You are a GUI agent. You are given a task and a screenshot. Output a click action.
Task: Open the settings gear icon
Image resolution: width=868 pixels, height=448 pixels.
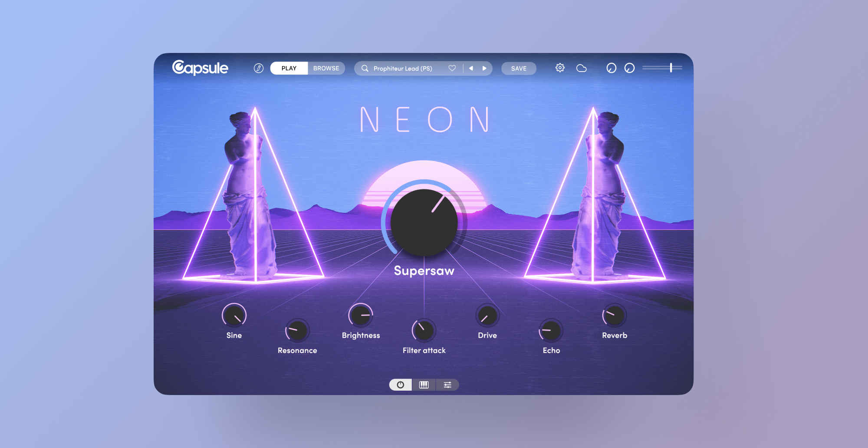[x=560, y=68]
